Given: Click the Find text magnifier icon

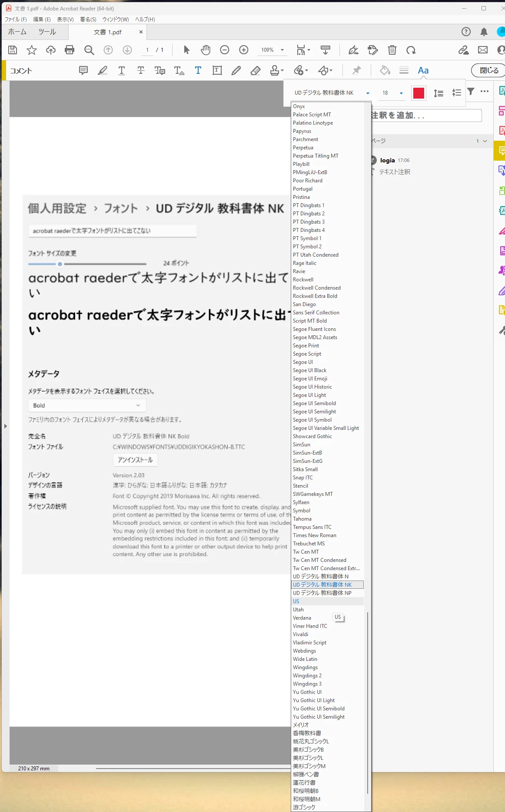Looking at the screenshot, I should 89,50.
